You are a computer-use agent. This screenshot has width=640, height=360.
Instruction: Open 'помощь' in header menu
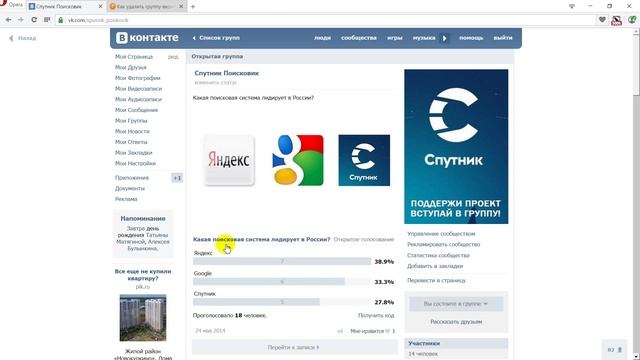click(471, 38)
